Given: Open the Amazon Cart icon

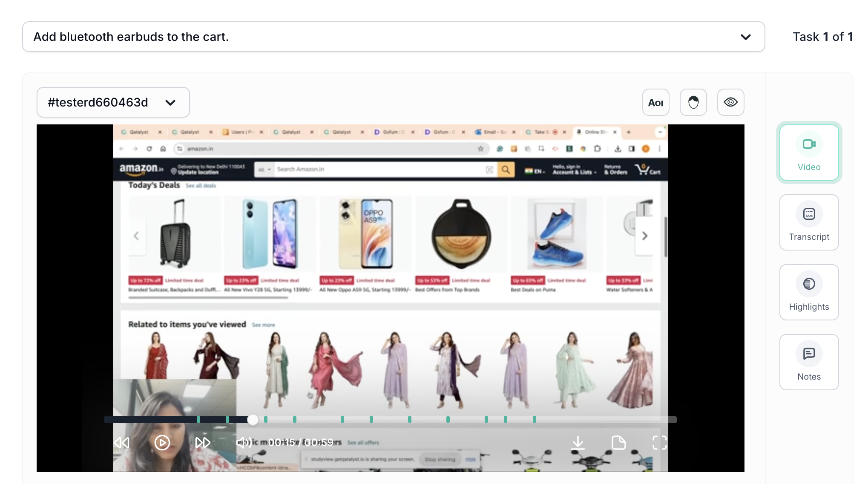Looking at the screenshot, I should (x=647, y=170).
